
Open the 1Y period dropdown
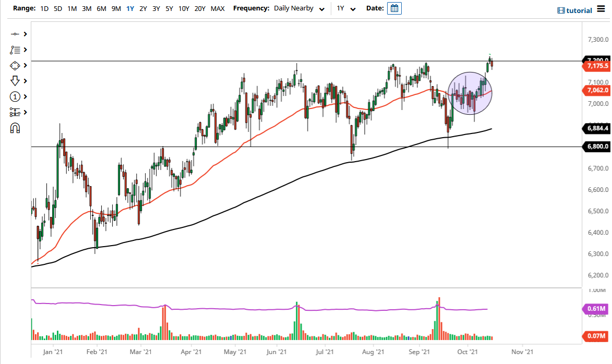pos(347,8)
